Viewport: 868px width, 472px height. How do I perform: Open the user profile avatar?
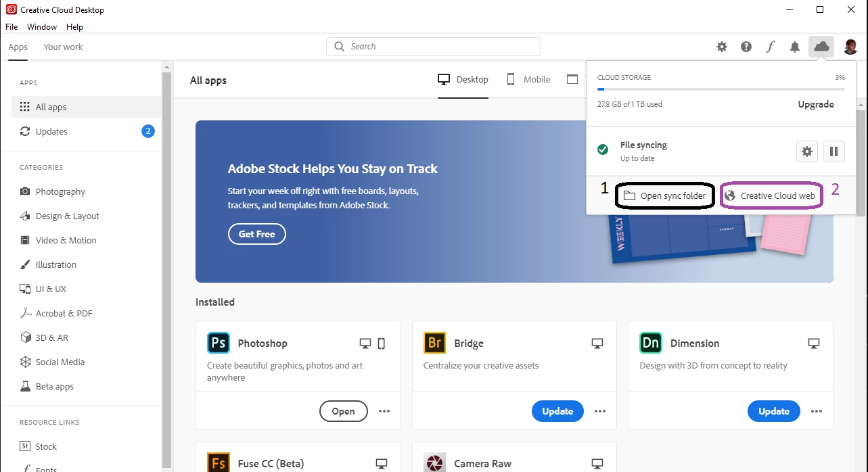850,47
